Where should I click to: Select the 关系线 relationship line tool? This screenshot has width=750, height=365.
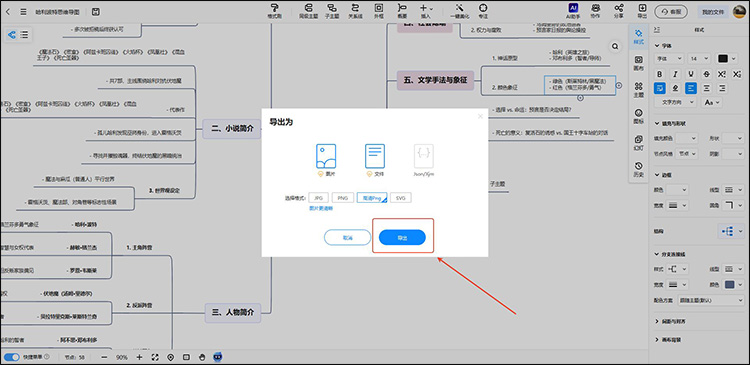[355, 11]
